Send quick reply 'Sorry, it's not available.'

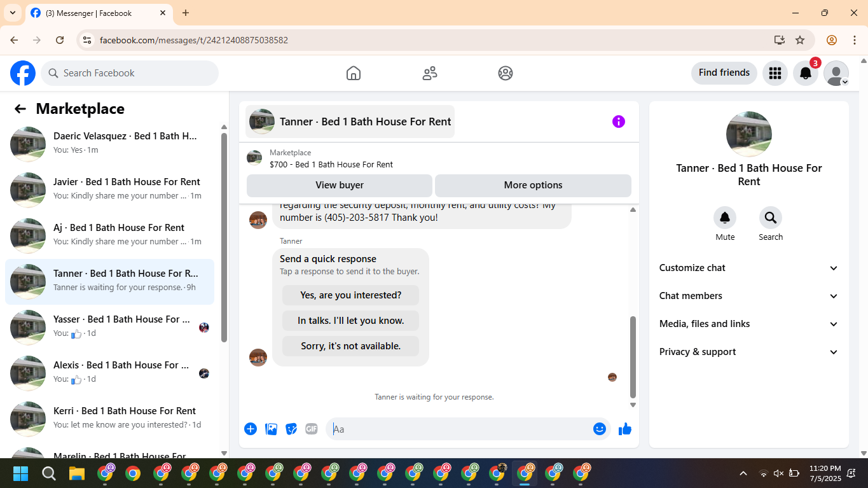[351, 346]
